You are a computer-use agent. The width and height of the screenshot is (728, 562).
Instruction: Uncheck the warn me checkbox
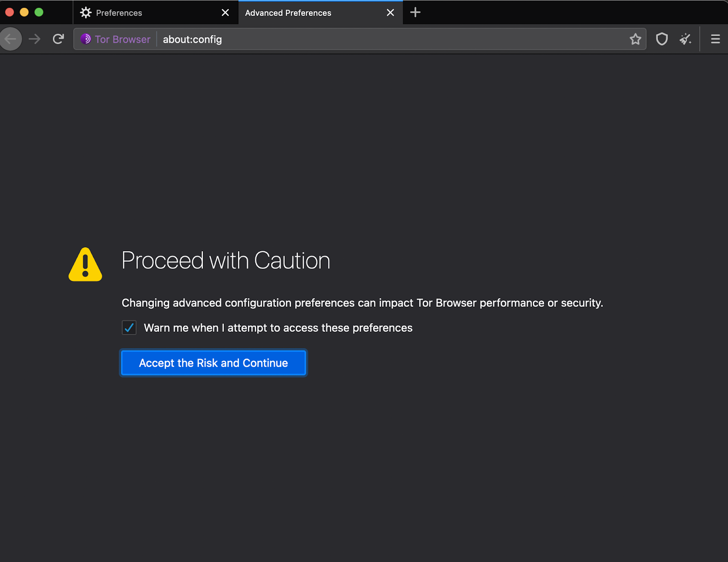coord(129,328)
